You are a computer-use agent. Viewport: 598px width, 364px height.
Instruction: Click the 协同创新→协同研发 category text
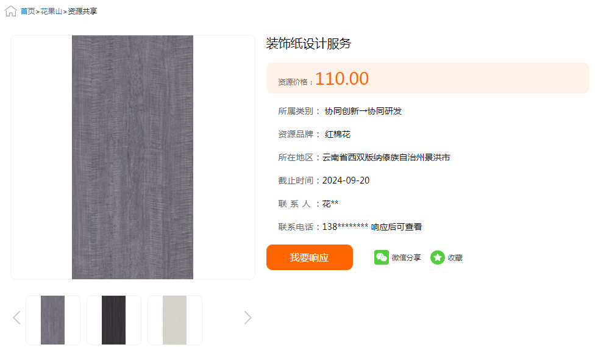click(363, 111)
